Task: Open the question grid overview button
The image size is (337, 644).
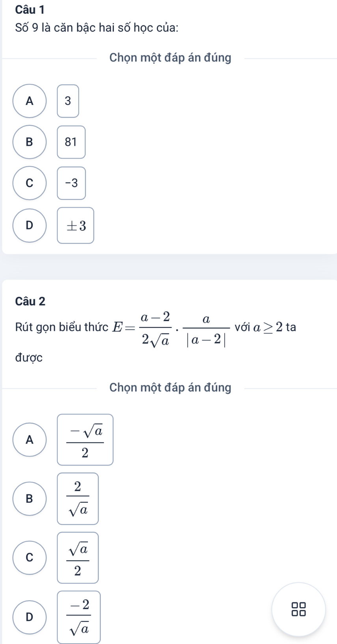Action: tap(298, 609)
